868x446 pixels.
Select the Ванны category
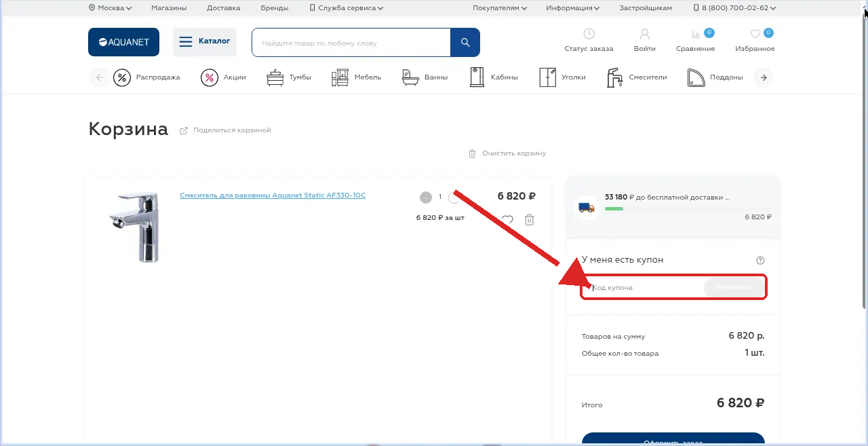pos(425,77)
